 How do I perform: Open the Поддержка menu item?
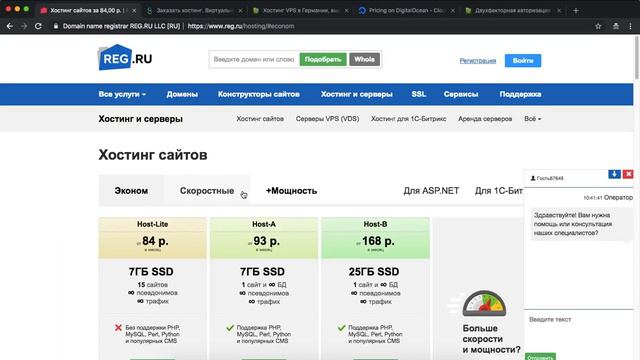[x=520, y=94]
